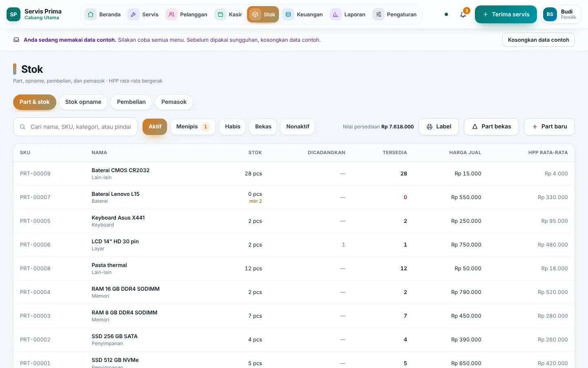This screenshot has height=368, width=588.
Task: Open the Pemasok tab
Action: [174, 102]
